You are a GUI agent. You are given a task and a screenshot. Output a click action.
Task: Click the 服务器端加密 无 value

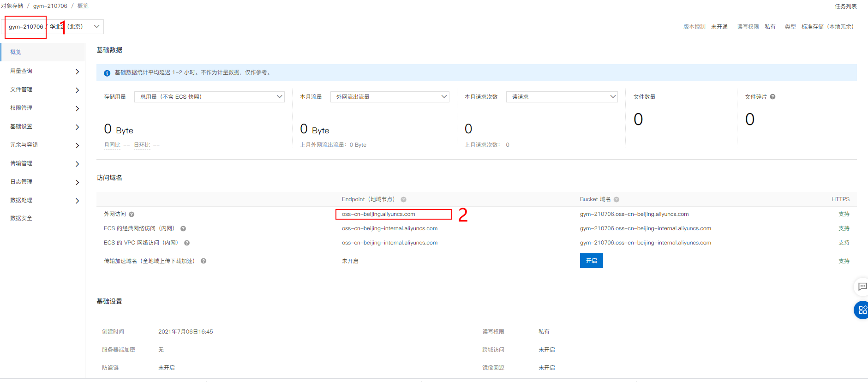click(x=161, y=350)
